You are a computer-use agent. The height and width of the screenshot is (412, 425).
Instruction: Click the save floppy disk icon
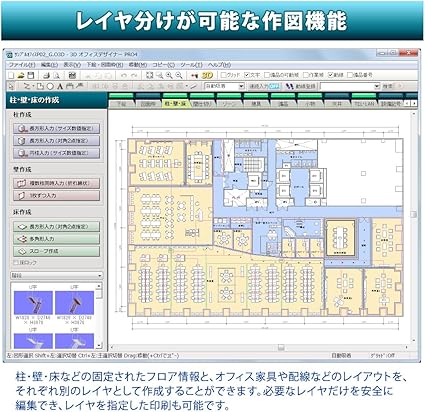click(31, 75)
